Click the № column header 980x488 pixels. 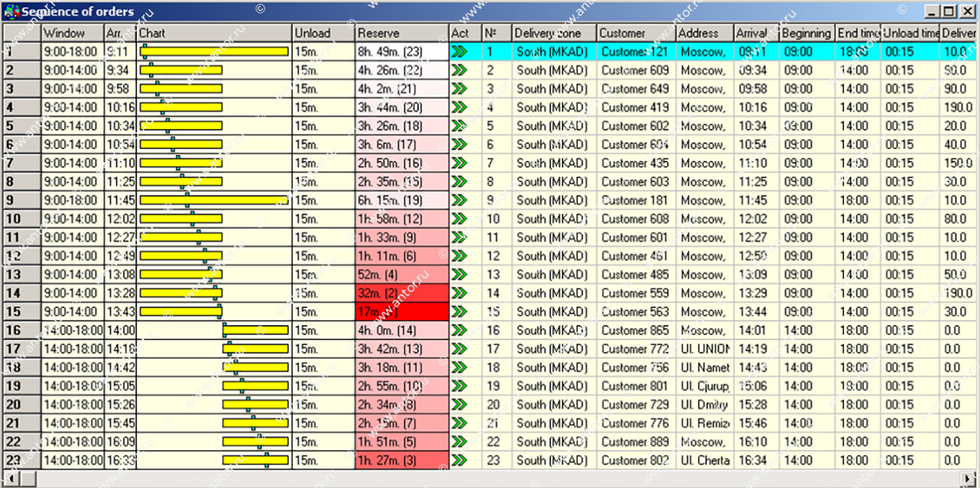coord(496,33)
